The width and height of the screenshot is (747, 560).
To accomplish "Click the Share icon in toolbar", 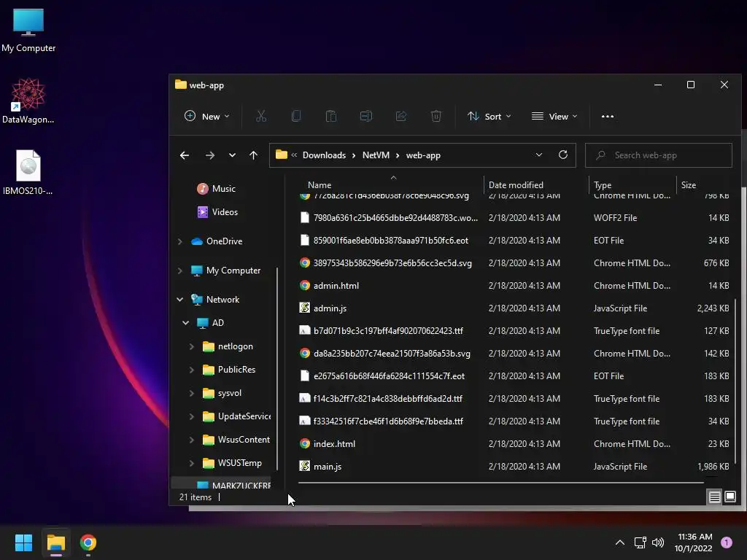I will click(401, 116).
